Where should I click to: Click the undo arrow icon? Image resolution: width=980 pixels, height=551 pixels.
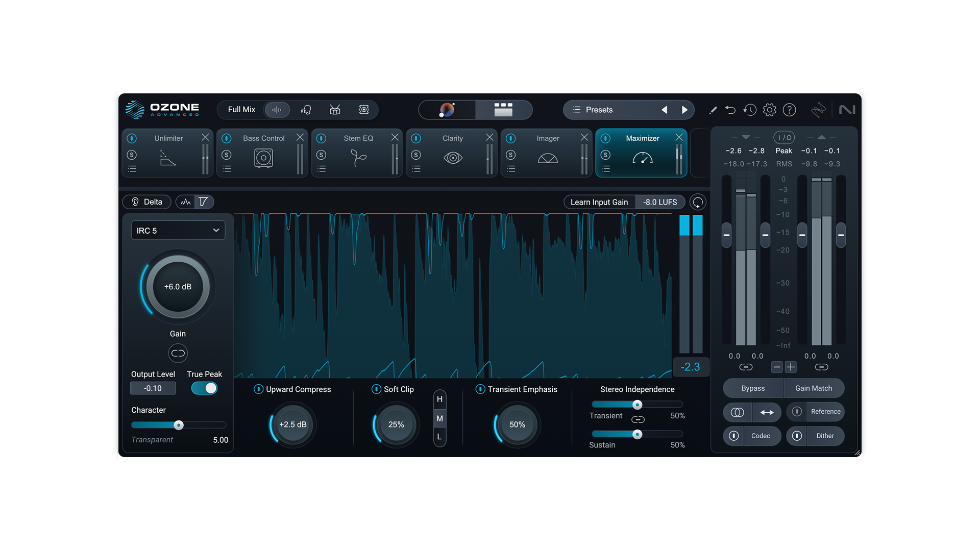pos(730,110)
